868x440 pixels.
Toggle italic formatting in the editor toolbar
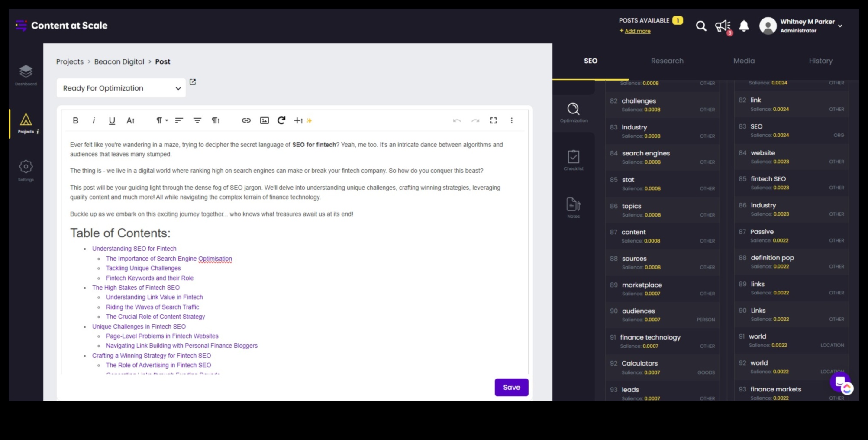94,121
